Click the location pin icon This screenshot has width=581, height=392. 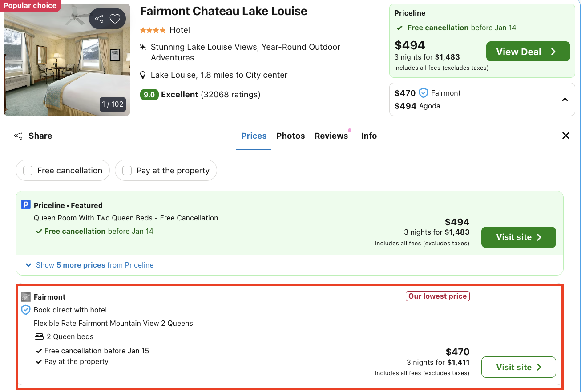[143, 75]
